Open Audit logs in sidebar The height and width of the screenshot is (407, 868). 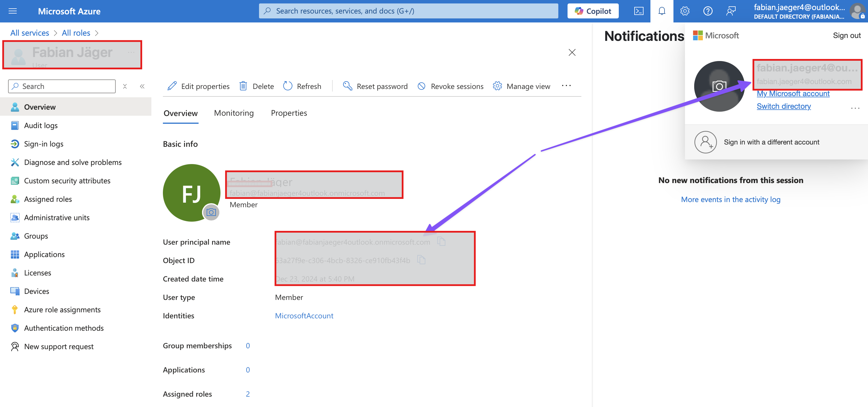[41, 125]
